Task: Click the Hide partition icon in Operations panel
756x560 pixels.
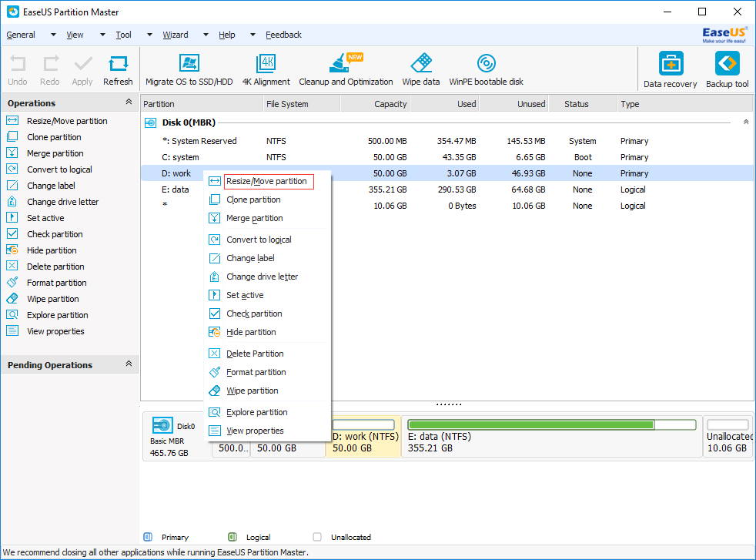Action: pos(12,250)
